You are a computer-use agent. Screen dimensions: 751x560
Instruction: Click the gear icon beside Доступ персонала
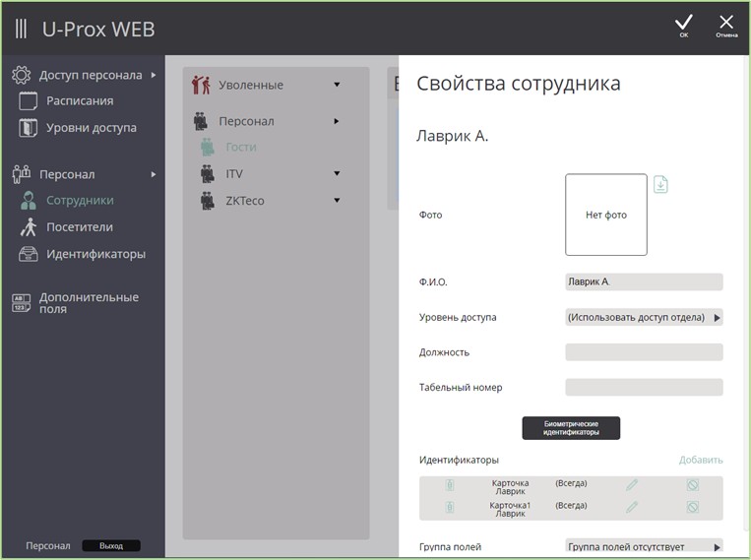pos(22,75)
